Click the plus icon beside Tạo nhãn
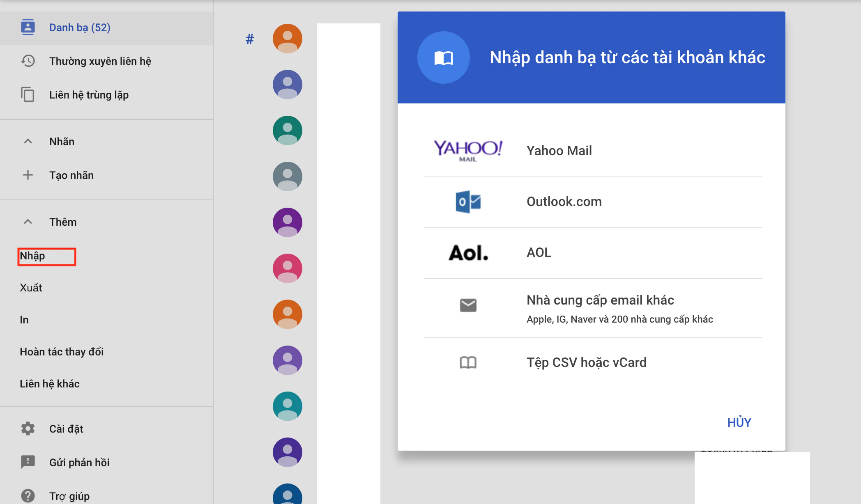This screenshot has height=504, width=861. [28, 175]
